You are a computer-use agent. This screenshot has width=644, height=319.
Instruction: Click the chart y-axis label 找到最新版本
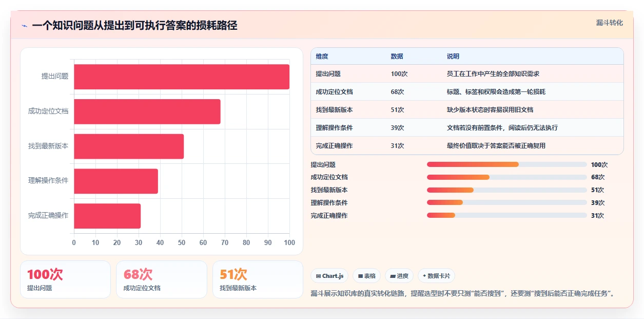pos(48,146)
